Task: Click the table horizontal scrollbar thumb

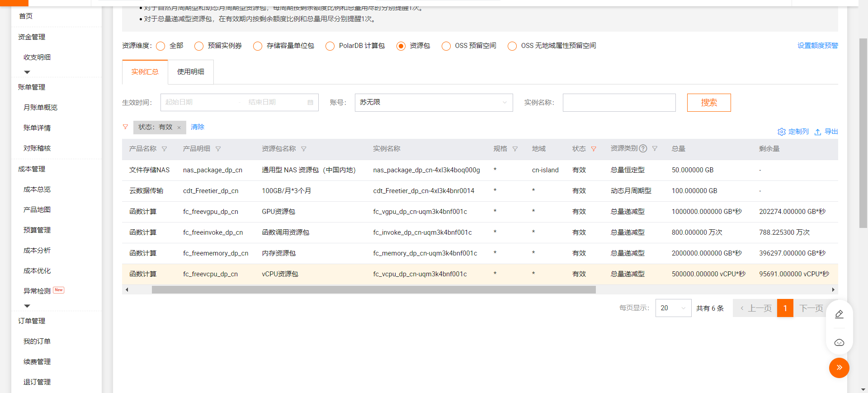Action: [373, 289]
